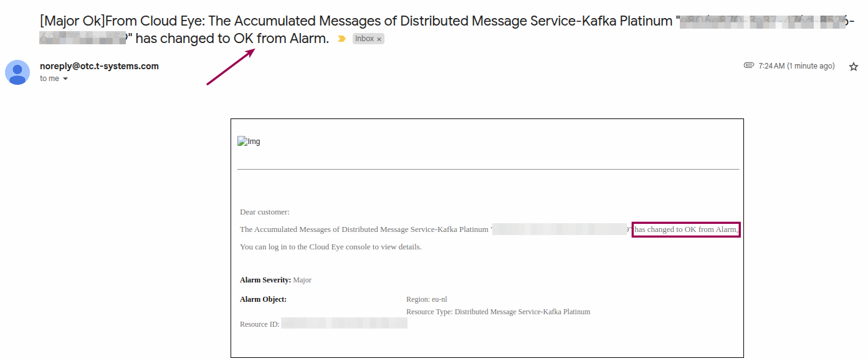Click the attachment paperclip icon
The height and width of the screenshot is (361, 868).
(749, 65)
